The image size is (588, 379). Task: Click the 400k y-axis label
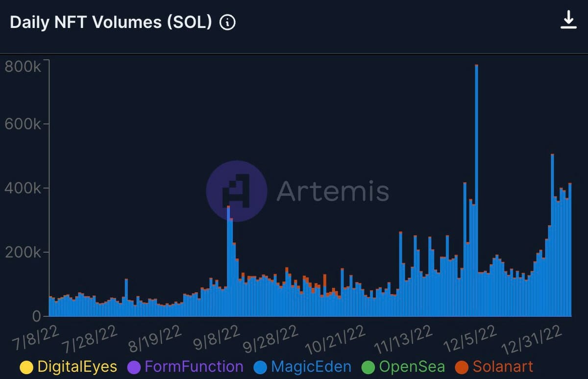(23, 189)
